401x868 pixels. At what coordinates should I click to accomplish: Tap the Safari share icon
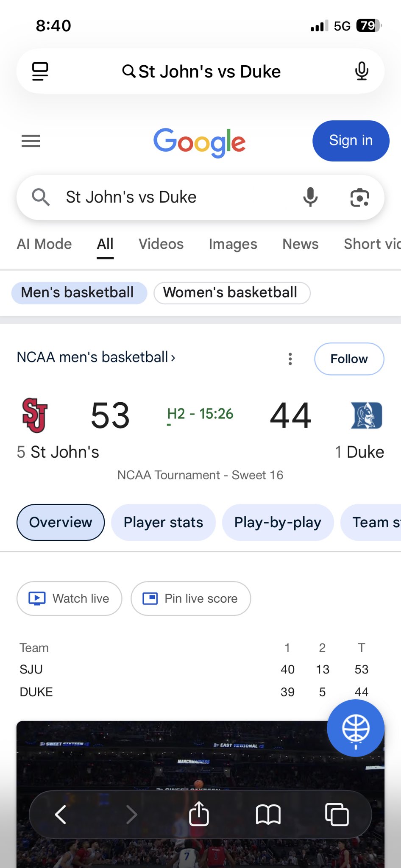click(199, 814)
